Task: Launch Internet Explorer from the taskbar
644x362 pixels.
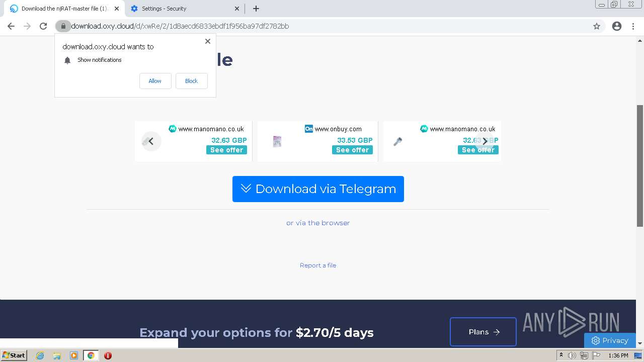Action: [40, 355]
